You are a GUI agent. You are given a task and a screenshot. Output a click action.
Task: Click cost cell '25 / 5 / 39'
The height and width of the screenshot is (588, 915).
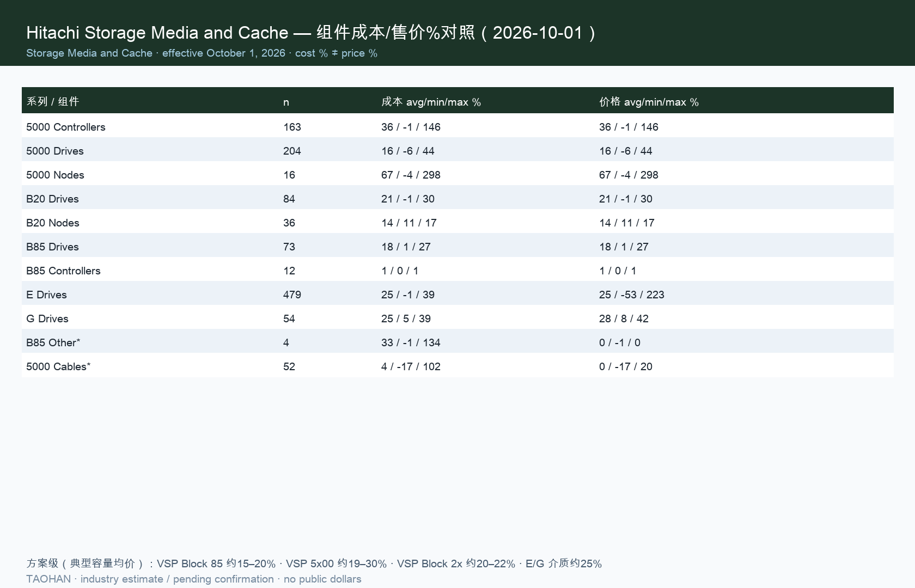click(406, 318)
